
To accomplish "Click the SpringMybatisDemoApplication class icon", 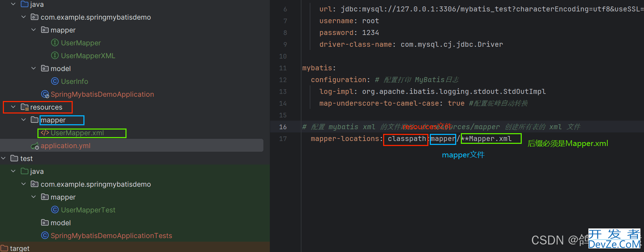I will click(45, 94).
